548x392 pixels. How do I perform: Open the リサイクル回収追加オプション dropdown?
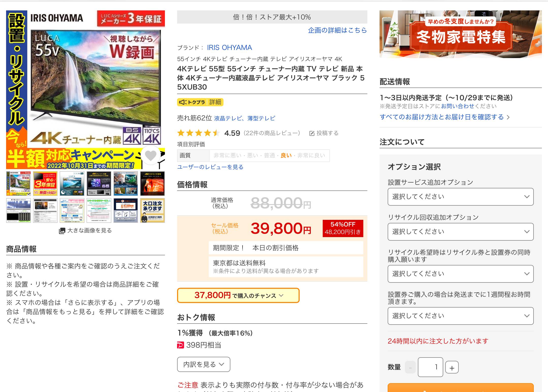(x=460, y=232)
